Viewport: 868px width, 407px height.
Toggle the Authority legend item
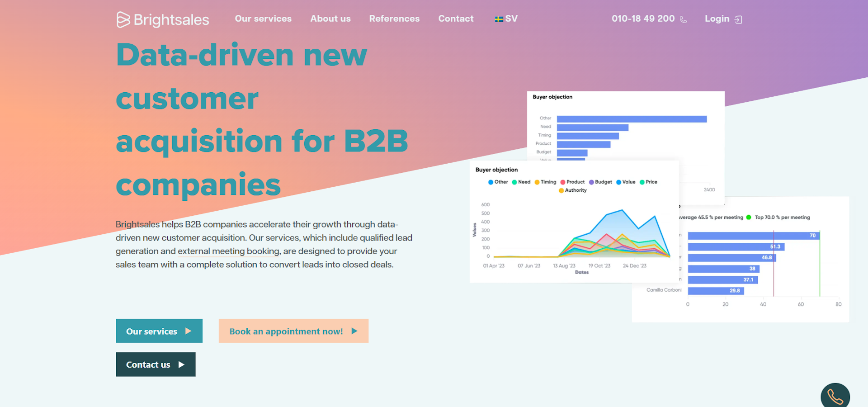pos(573,190)
